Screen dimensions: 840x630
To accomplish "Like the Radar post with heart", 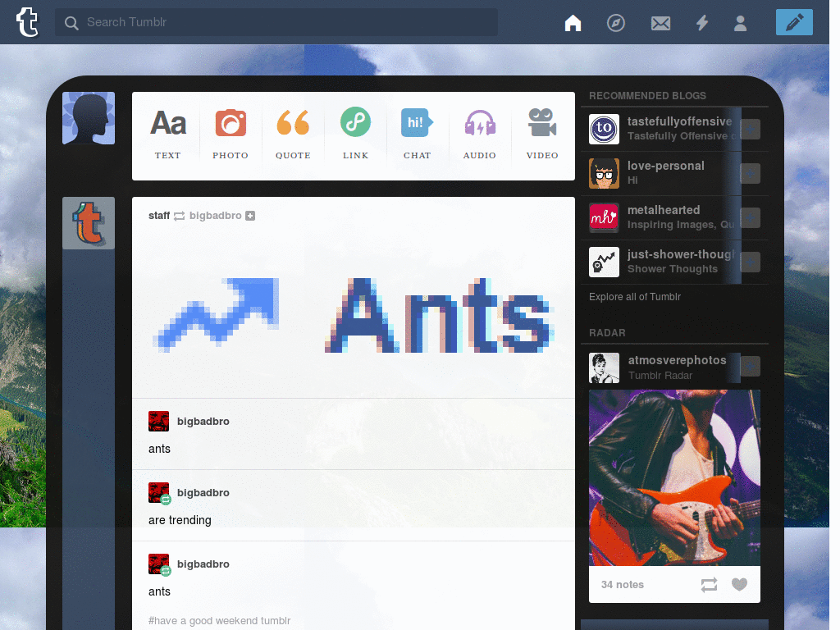I will 739,584.
